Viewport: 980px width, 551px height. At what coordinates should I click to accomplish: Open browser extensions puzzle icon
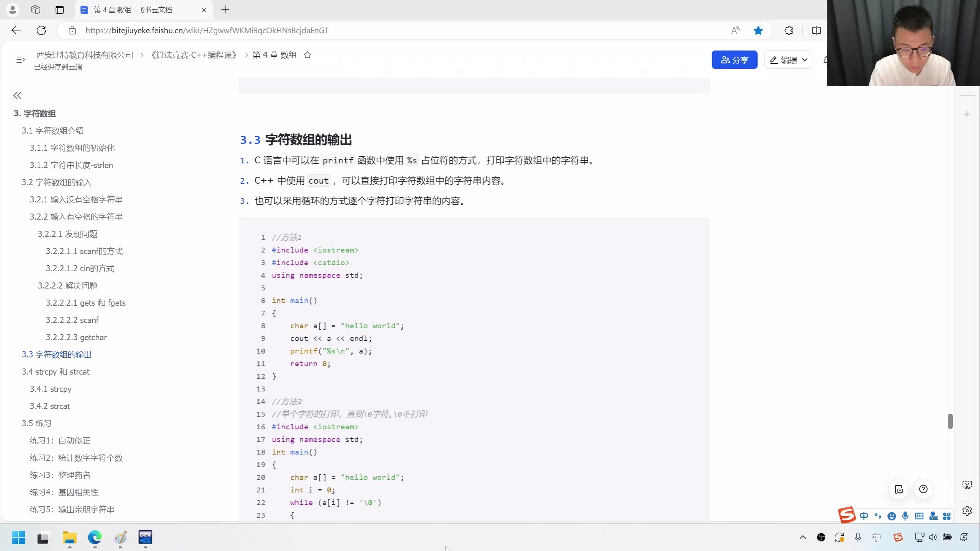789,31
